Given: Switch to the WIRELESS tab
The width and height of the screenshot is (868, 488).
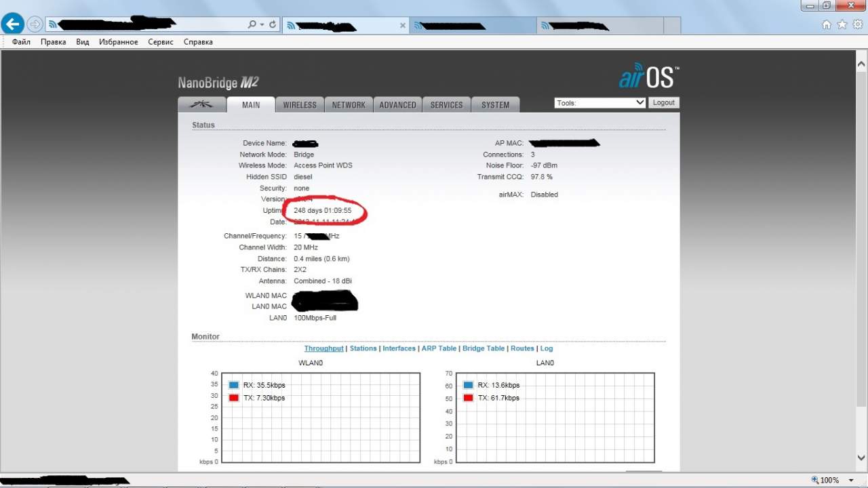Looking at the screenshot, I should 300,104.
